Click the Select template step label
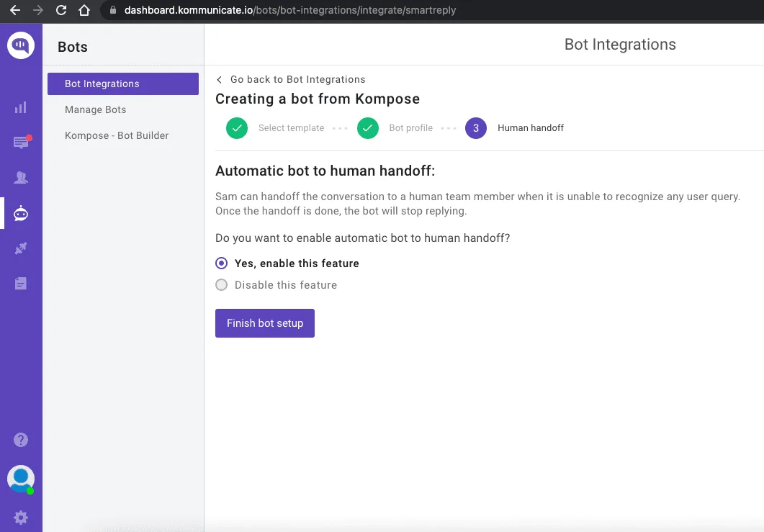This screenshot has width=764, height=532. [x=292, y=127]
